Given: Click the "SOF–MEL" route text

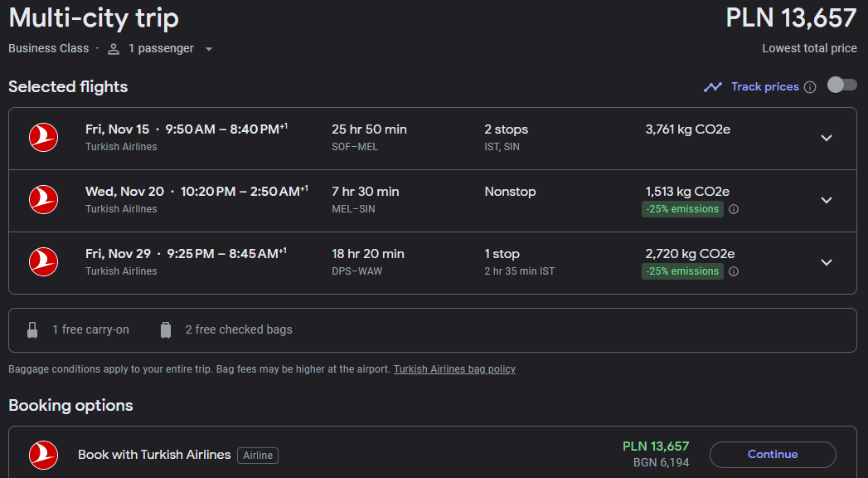Looking at the screenshot, I should [355, 147].
